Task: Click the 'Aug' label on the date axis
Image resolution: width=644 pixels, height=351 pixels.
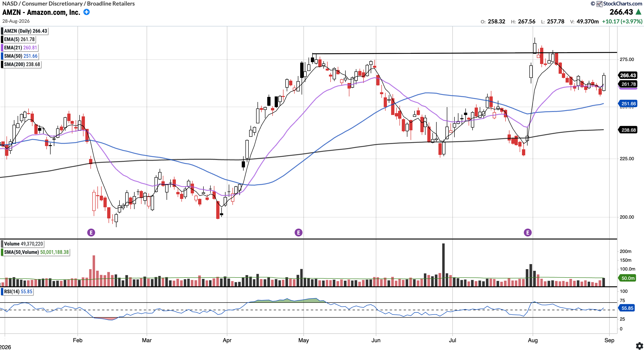Action: [533, 340]
